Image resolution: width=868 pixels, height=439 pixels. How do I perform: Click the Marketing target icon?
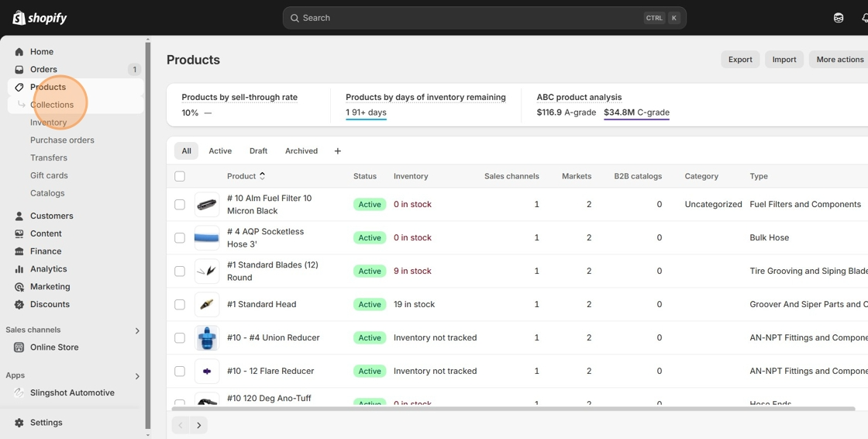19,287
